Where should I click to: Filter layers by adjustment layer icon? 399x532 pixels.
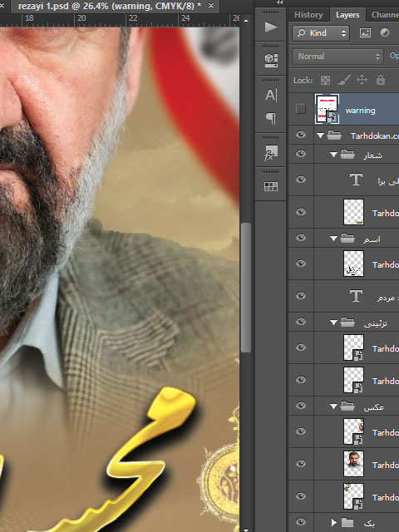pos(385,33)
